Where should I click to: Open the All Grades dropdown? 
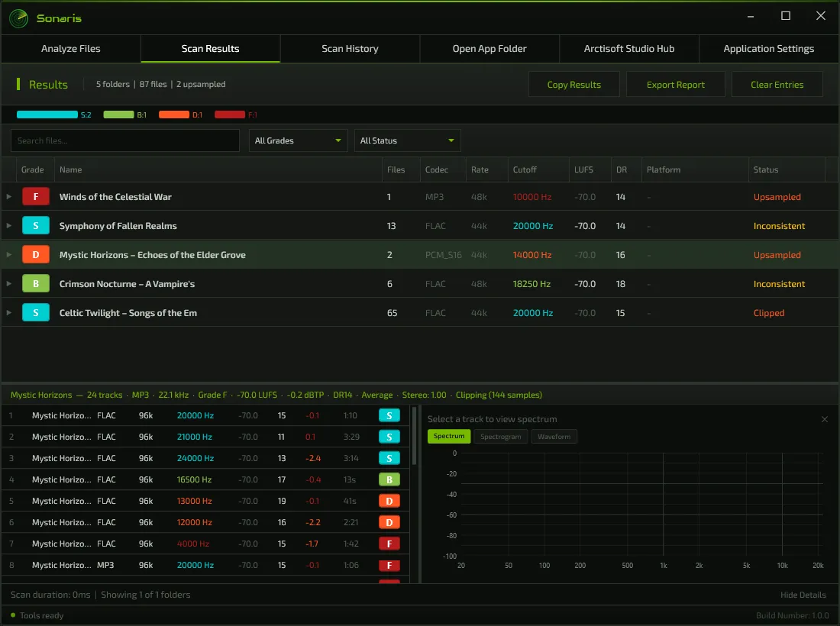pyautogui.click(x=298, y=140)
